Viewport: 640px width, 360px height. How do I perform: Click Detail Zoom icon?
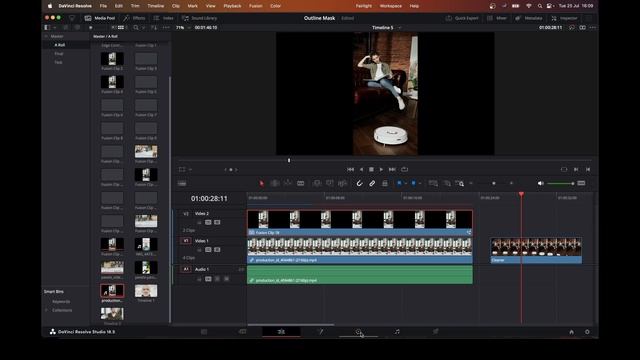447,184
